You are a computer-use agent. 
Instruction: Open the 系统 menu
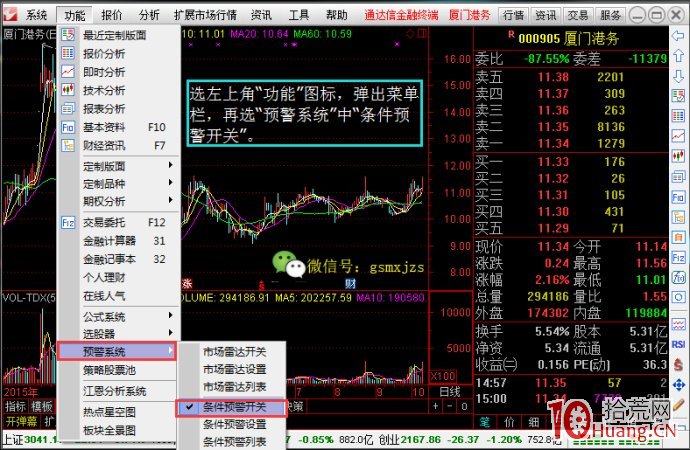coord(36,15)
